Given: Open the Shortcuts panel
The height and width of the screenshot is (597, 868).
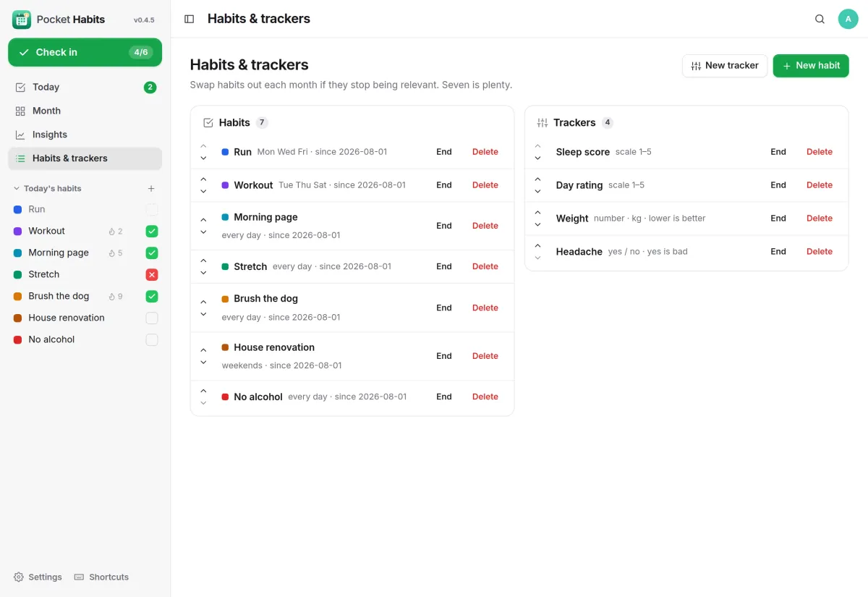Looking at the screenshot, I should click(102, 577).
